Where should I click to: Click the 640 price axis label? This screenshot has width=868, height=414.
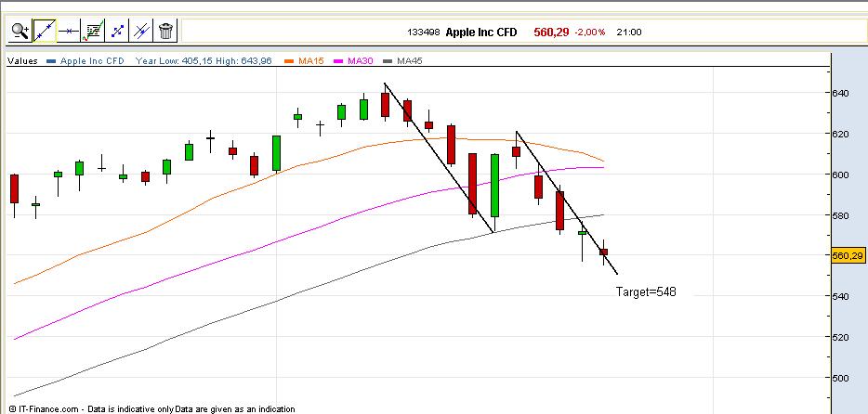tap(840, 93)
